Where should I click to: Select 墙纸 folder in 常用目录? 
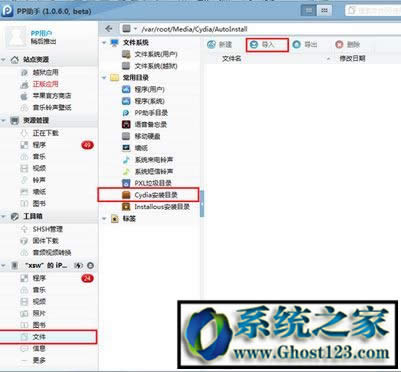tap(141, 148)
